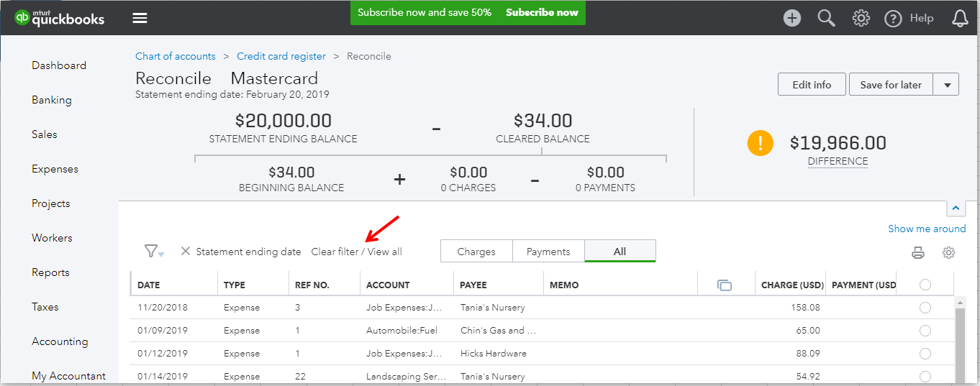Open Dashboard in the sidebar
This screenshot has width=980, height=386.
point(59,65)
